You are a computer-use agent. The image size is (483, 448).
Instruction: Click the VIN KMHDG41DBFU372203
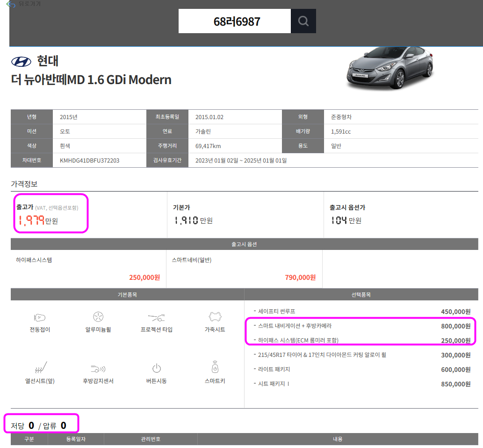[x=89, y=161]
